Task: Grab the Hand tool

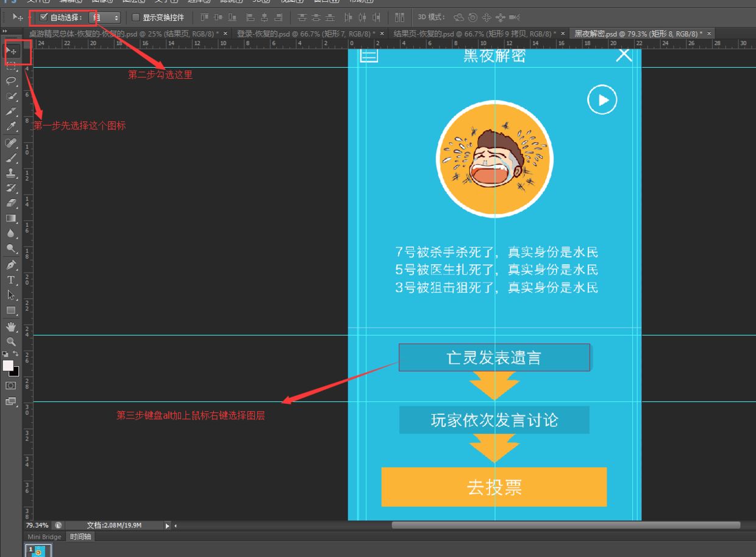Action: (x=12, y=326)
